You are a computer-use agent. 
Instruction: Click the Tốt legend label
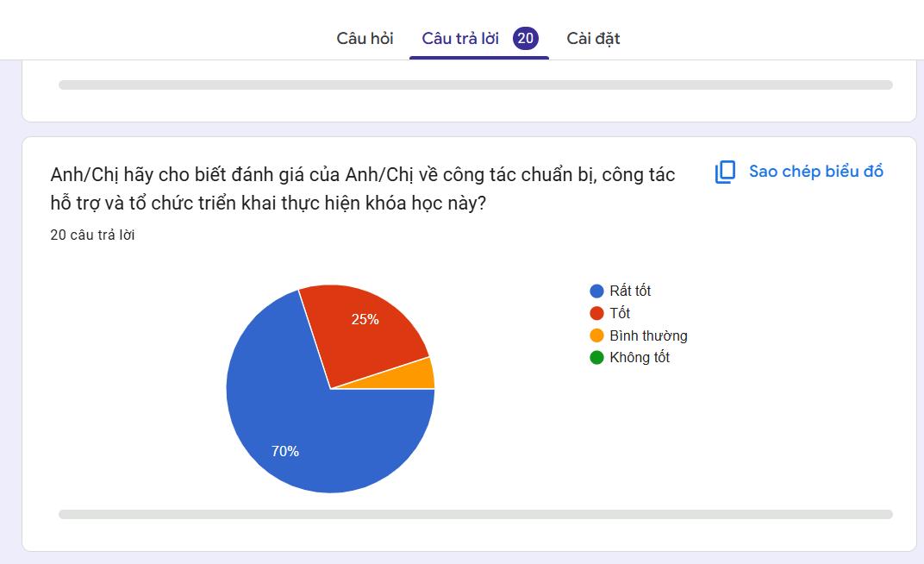(620, 313)
